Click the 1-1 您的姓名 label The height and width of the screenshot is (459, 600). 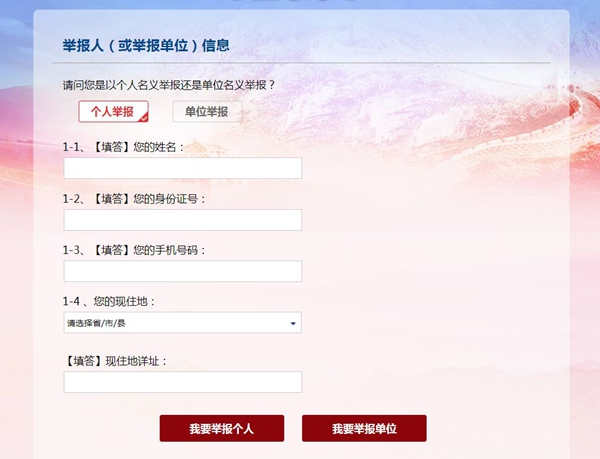124,147
